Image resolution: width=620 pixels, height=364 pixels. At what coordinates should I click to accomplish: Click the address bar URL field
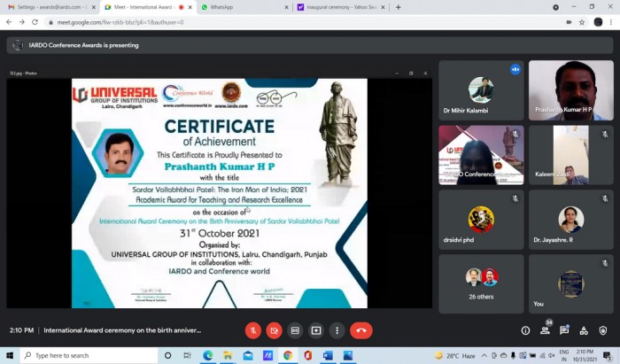(x=305, y=22)
